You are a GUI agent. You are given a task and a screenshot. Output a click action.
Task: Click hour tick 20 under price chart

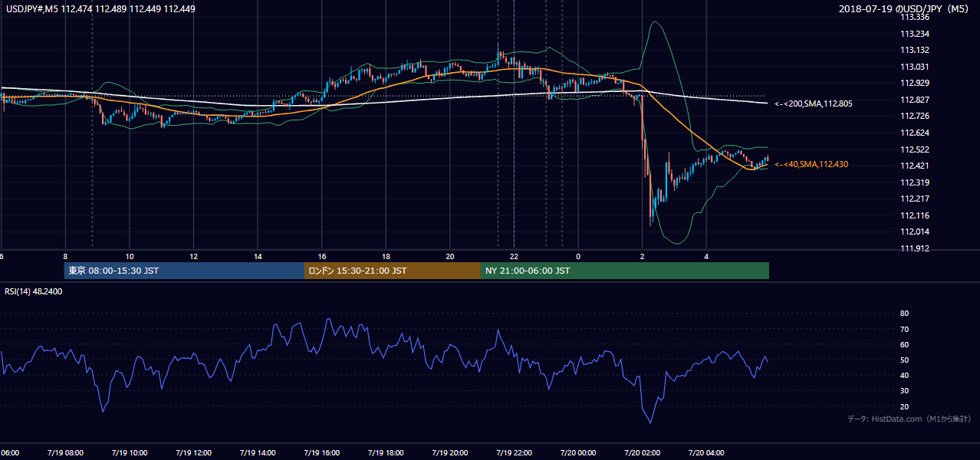pos(450,256)
